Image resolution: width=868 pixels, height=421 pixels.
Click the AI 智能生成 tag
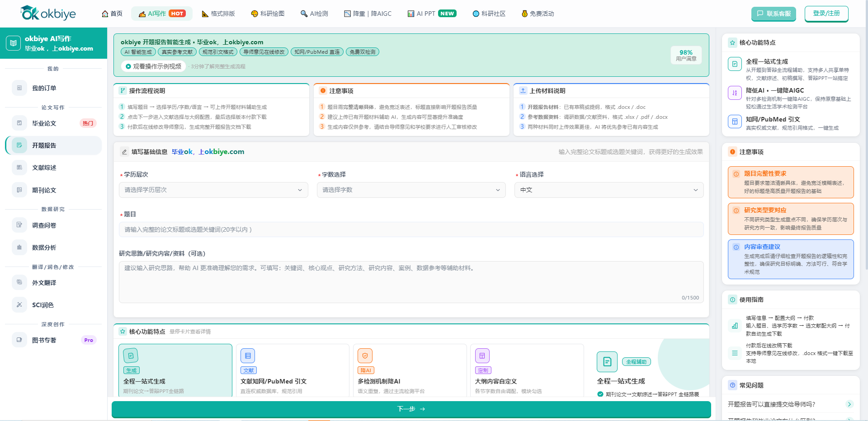coord(138,52)
